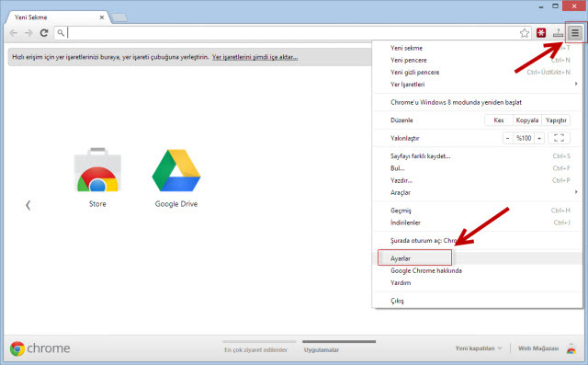Click the bookmarks import link (Yer işaretlerini şimdi içe aktar)
Viewport: 588px width, 365px height.
(x=255, y=57)
